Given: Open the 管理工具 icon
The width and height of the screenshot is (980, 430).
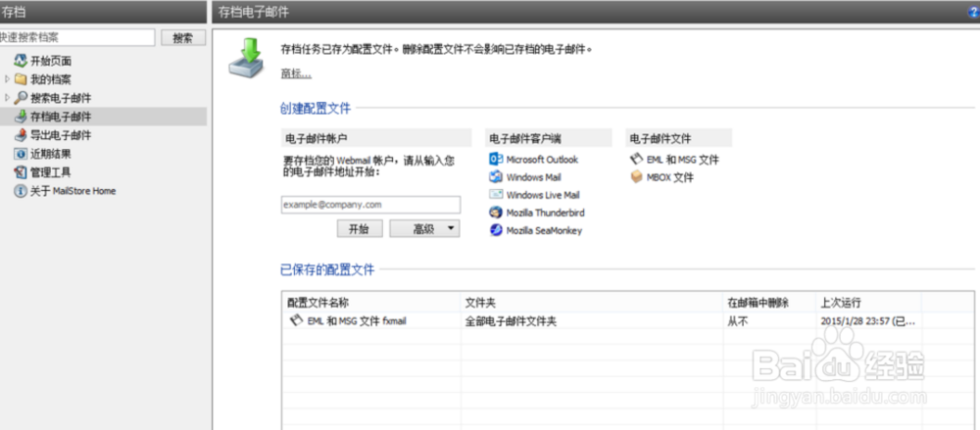Looking at the screenshot, I should tap(21, 171).
